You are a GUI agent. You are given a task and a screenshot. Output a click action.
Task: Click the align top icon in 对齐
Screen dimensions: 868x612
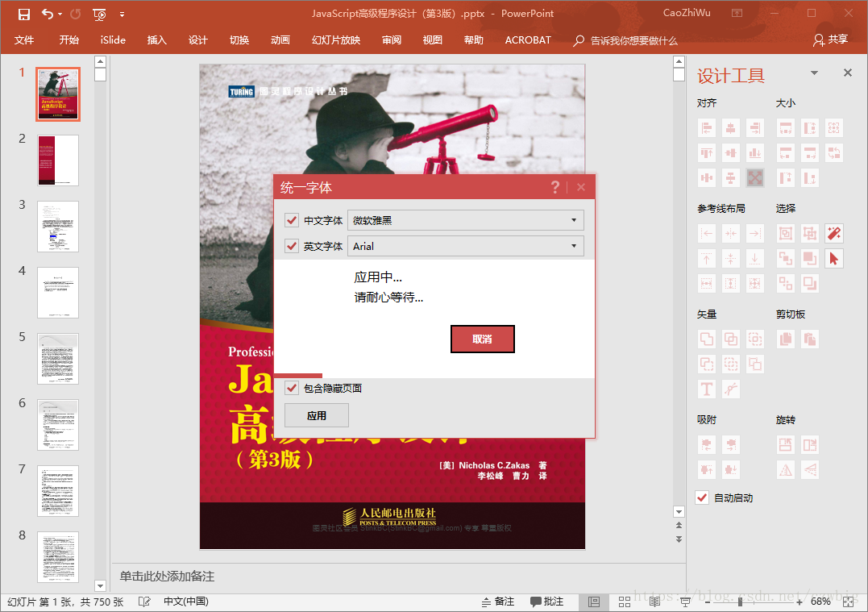pos(706,153)
